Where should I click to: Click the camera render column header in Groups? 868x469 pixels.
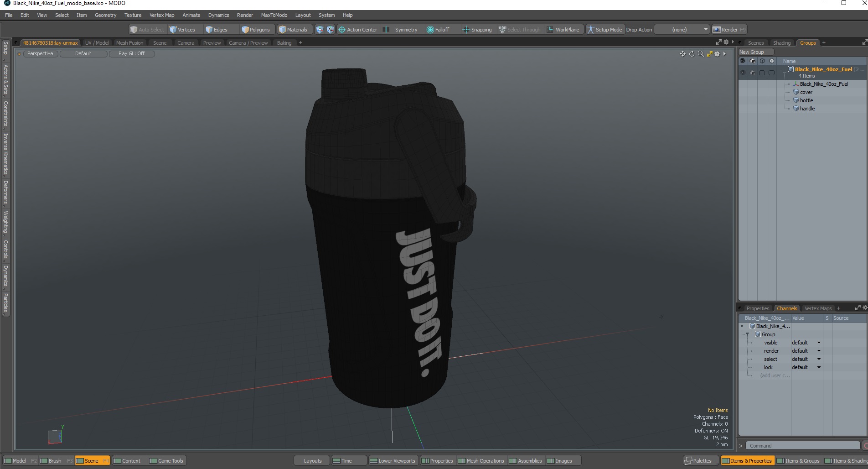[753, 61]
